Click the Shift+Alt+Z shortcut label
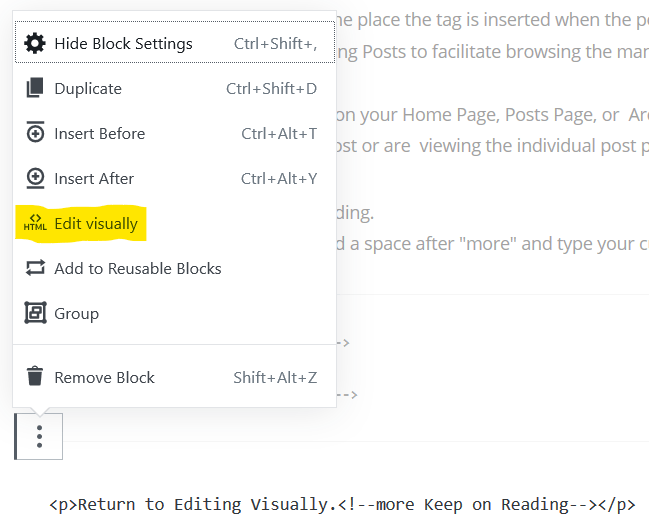 tap(275, 378)
